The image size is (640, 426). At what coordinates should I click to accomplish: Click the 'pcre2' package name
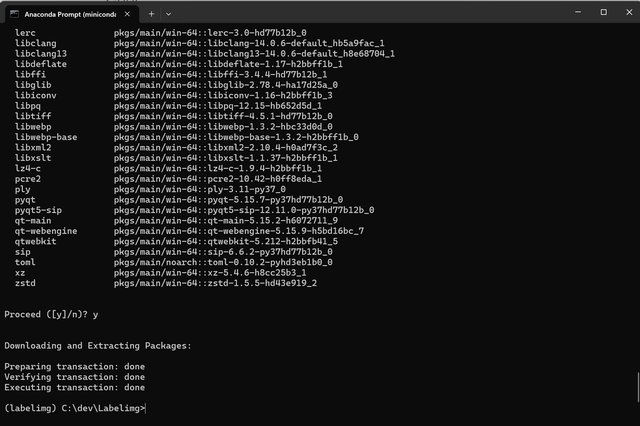click(28, 179)
